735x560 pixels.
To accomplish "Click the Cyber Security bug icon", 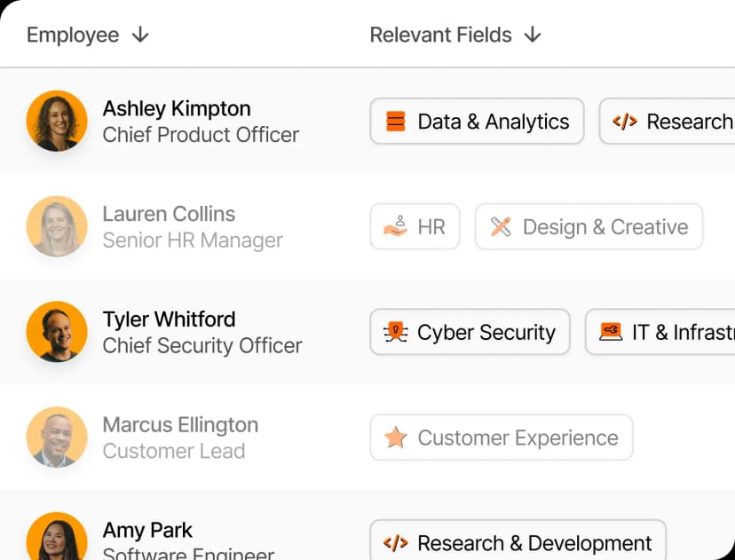I will pyautogui.click(x=395, y=333).
